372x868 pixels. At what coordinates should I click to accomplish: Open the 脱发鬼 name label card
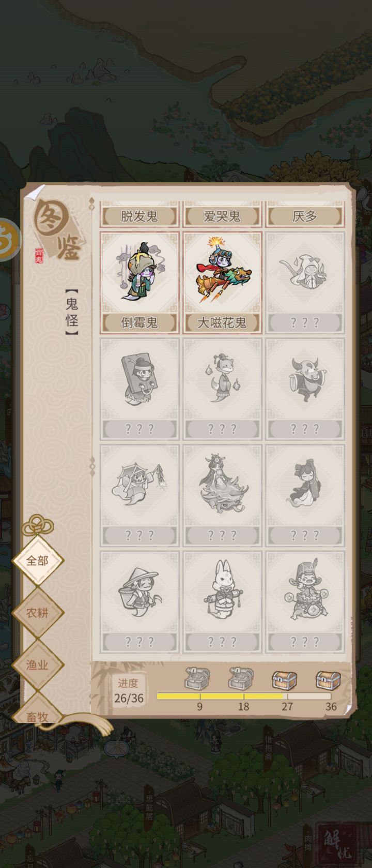[x=139, y=215]
